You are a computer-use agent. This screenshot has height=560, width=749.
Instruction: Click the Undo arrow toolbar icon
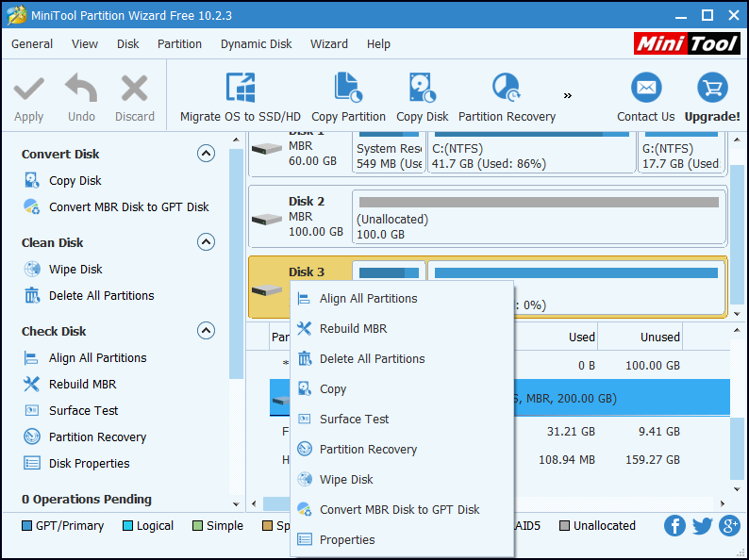[81, 89]
